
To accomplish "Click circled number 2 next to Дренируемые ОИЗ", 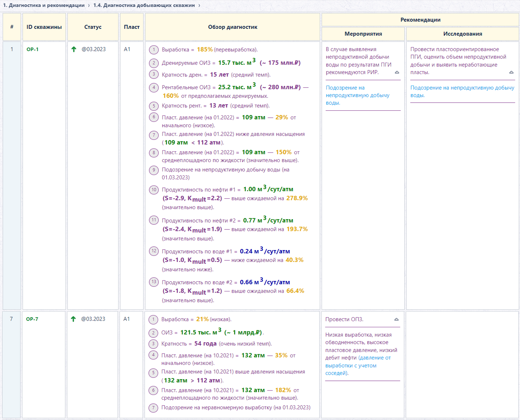I will [x=154, y=63].
